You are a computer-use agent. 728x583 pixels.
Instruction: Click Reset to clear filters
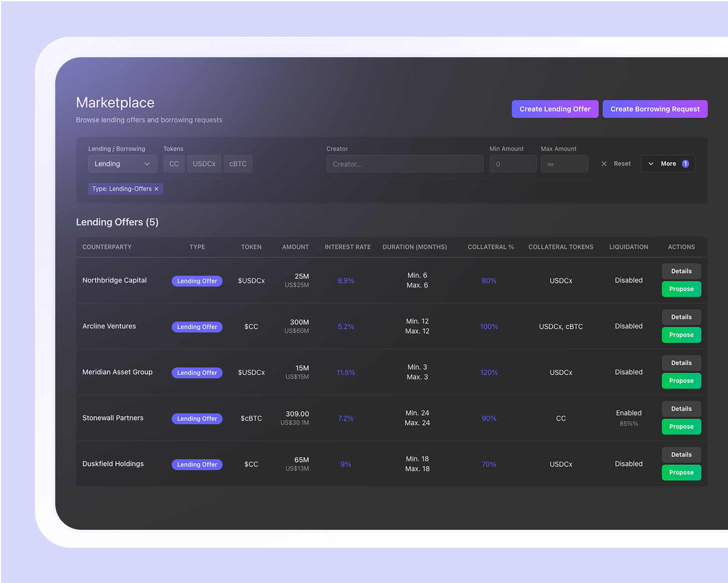coord(621,163)
